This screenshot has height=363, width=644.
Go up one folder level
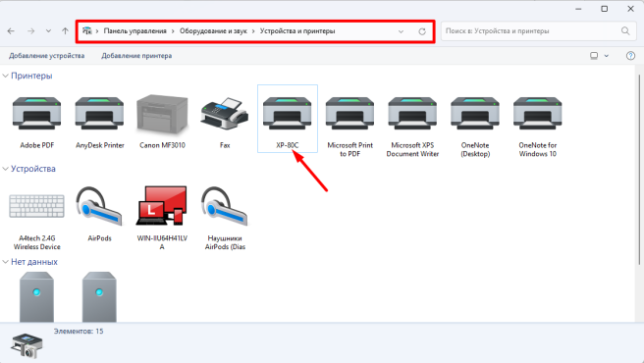pyautogui.click(x=65, y=30)
